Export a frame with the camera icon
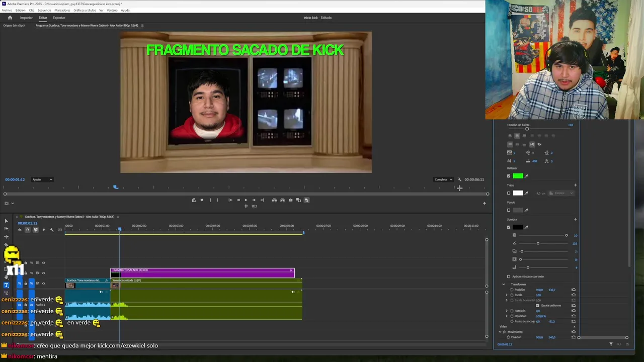The image size is (644, 362). pyautogui.click(x=290, y=200)
